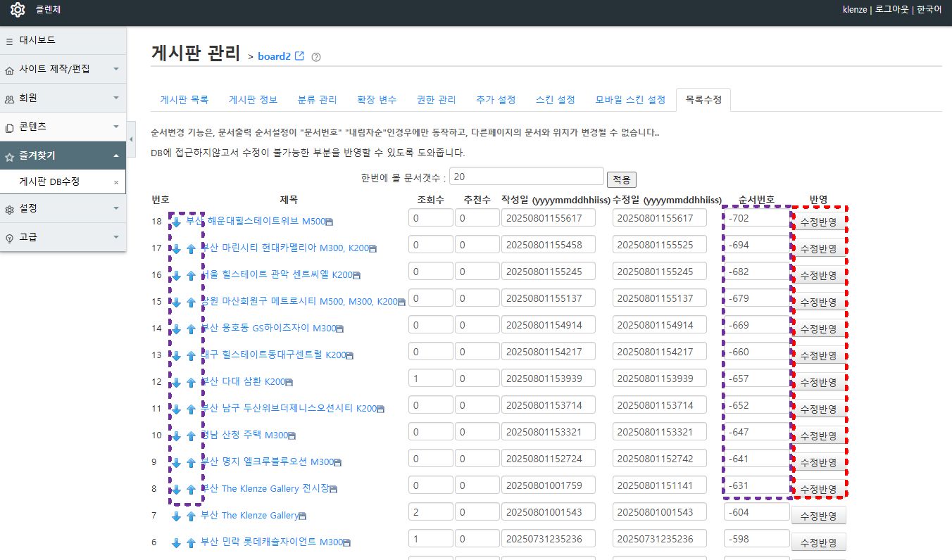Viewport: 952px width, 560px height.
Task: Open 부산 민락 롯데캐슬자이언트 M300 post
Action: pos(272,542)
